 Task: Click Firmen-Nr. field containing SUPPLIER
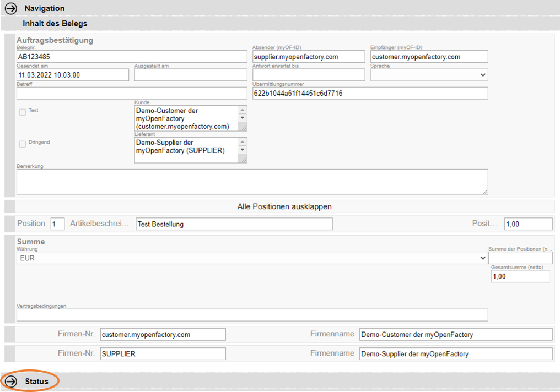[x=163, y=354]
